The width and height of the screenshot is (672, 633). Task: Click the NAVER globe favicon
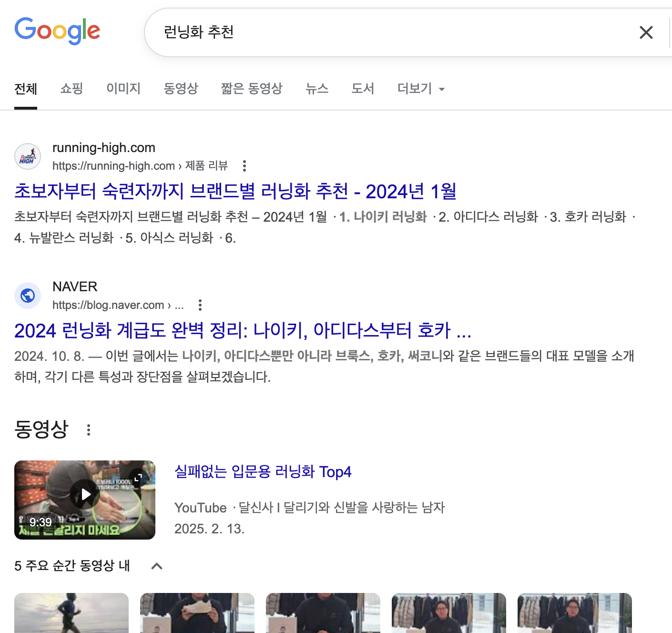28,296
